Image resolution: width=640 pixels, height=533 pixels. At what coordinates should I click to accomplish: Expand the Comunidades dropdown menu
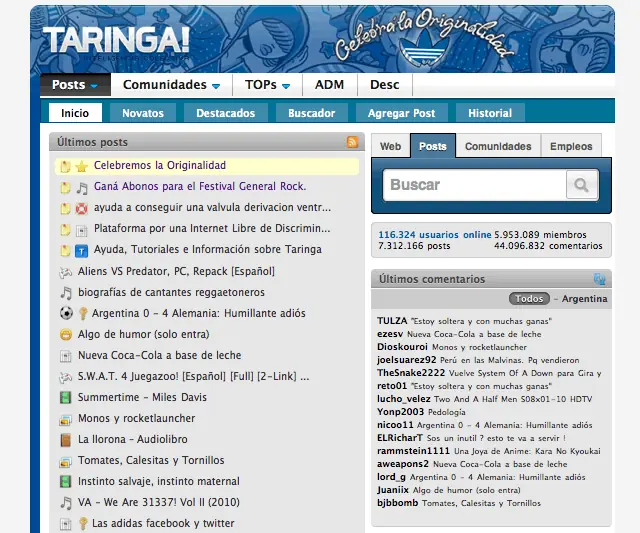171,84
